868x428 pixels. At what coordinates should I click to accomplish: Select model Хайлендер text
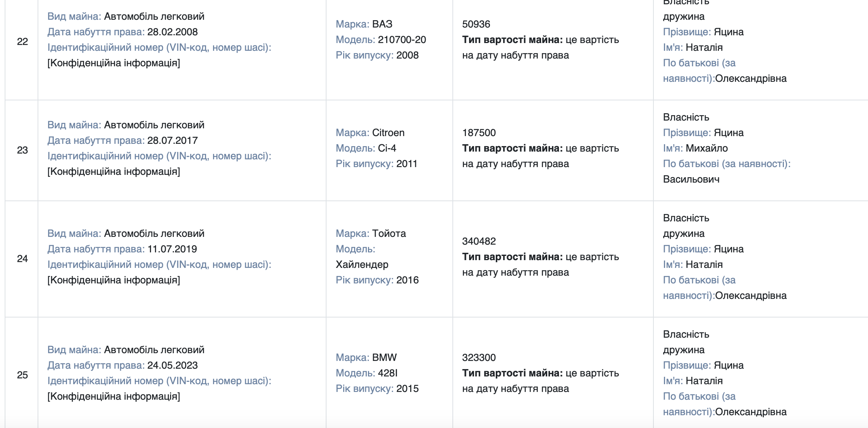tap(362, 264)
